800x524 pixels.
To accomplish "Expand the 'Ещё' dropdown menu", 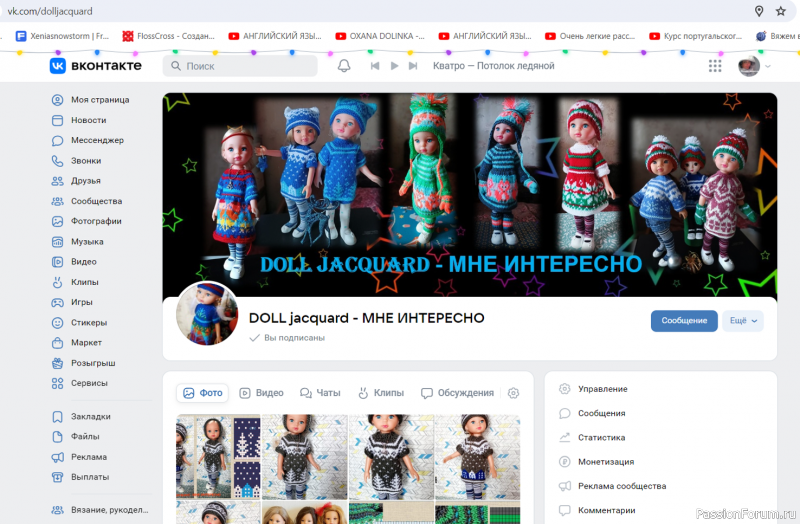I will coord(744,321).
